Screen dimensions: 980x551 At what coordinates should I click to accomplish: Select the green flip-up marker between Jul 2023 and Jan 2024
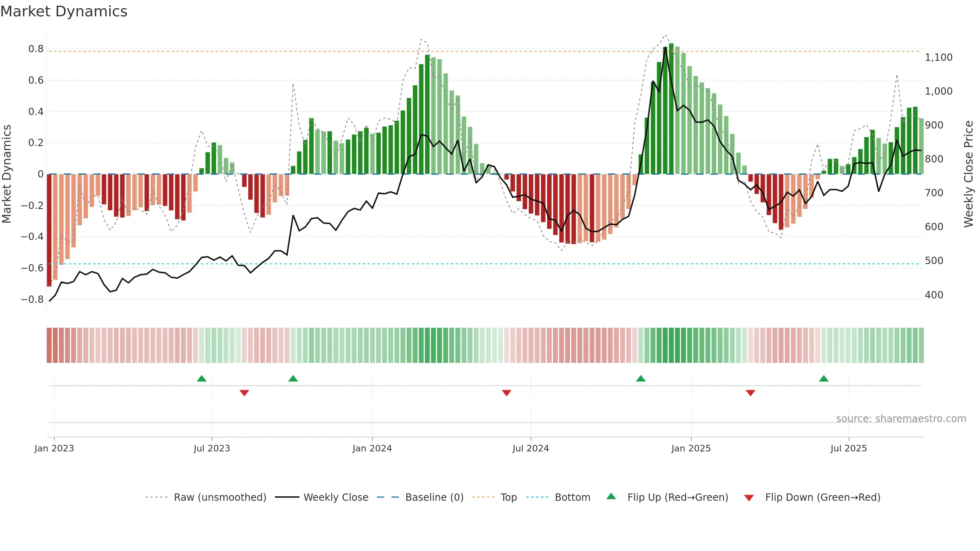point(293,378)
